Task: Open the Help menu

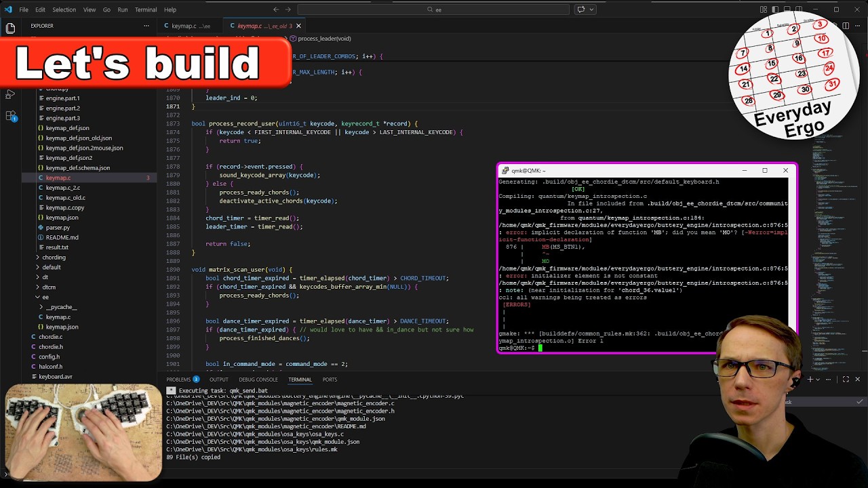Action: click(x=170, y=9)
